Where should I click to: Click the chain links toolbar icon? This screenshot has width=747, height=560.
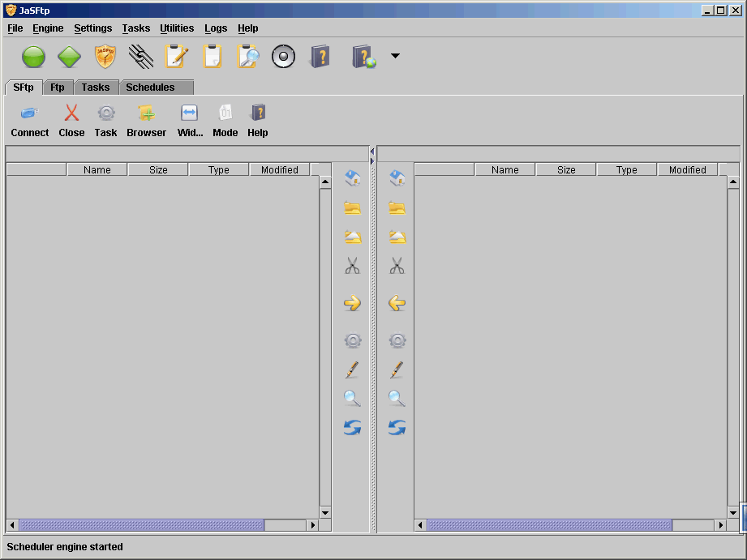point(141,57)
